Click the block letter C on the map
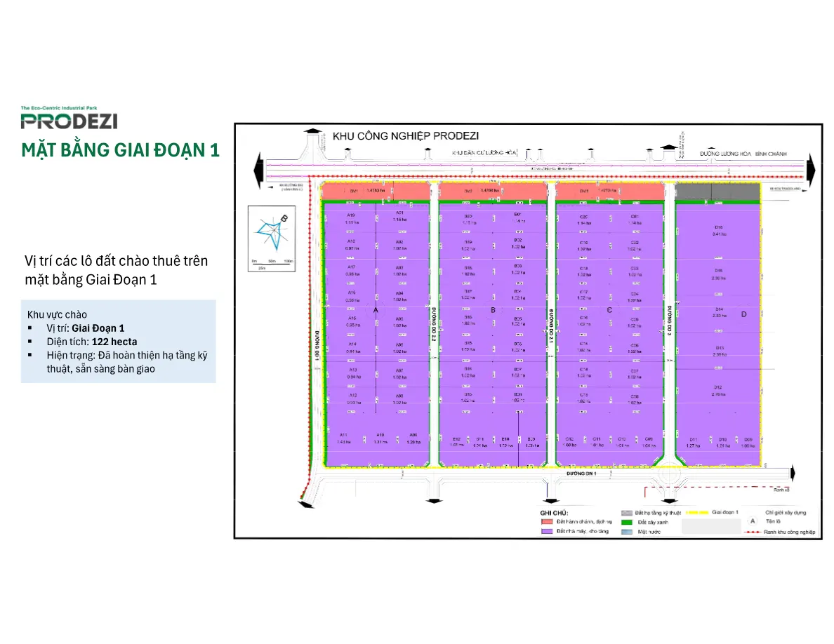 pyautogui.click(x=609, y=310)
